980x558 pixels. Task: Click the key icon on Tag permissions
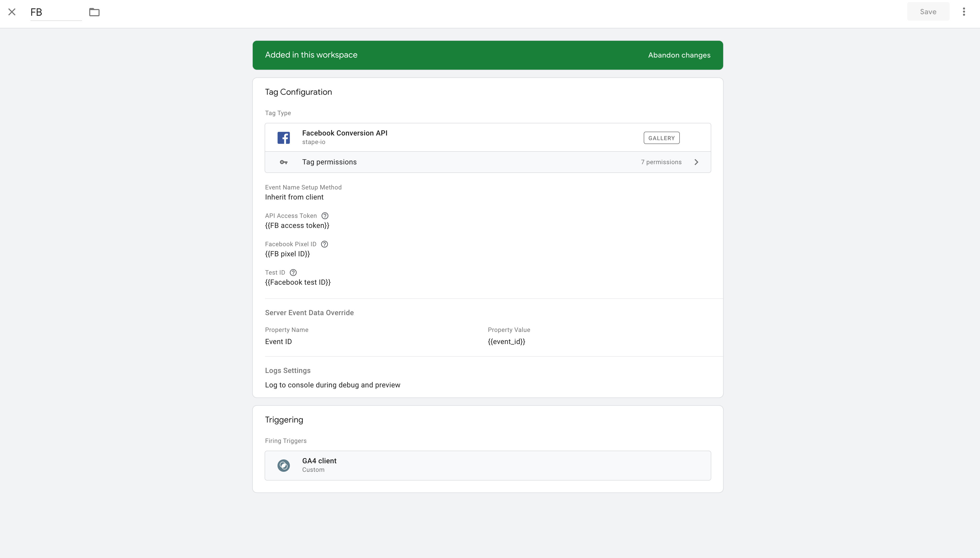[x=284, y=162]
